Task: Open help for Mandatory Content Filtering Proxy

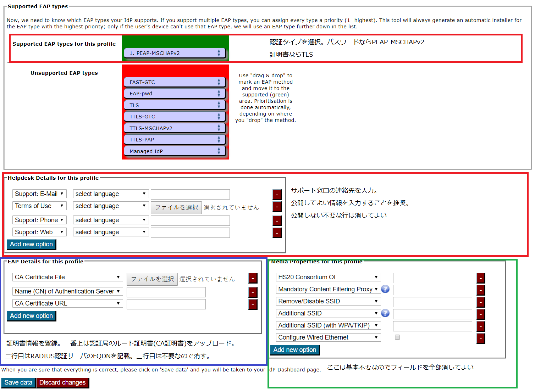Action: click(385, 289)
